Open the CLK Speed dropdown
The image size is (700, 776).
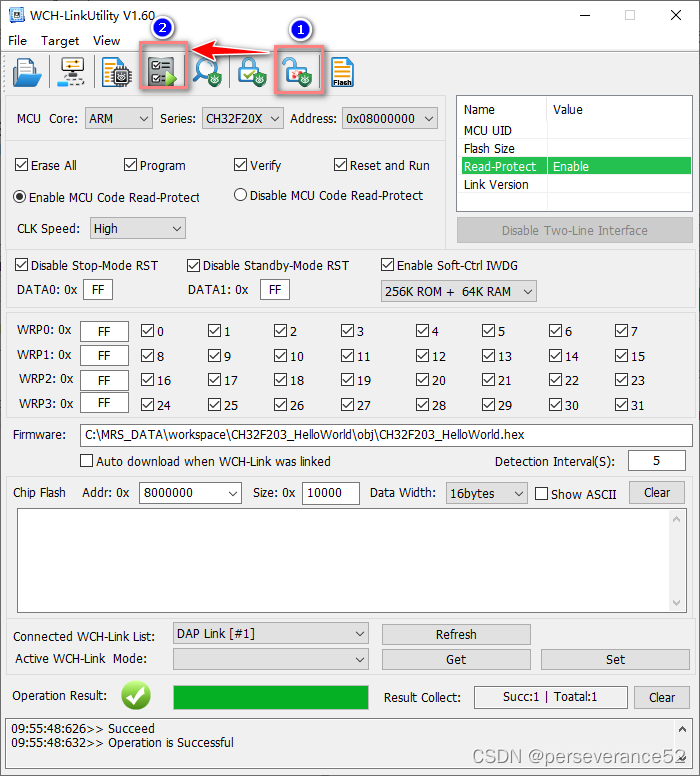tap(138, 228)
